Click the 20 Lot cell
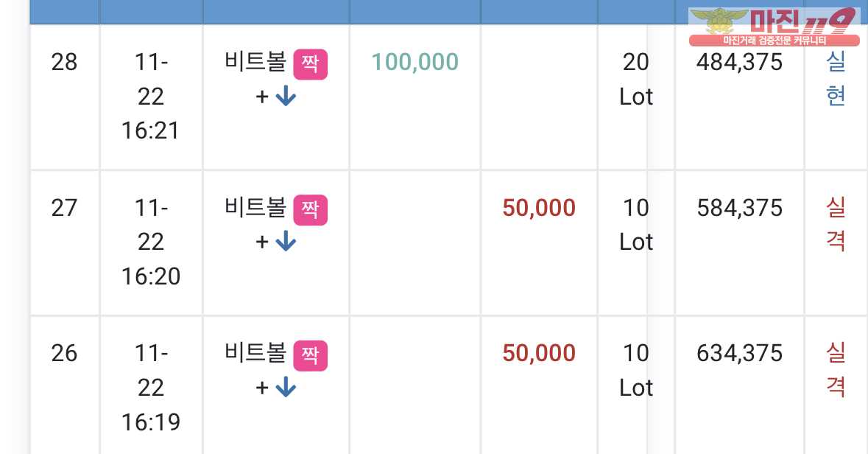Viewport: 868px width, 454px height. click(x=635, y=80)
